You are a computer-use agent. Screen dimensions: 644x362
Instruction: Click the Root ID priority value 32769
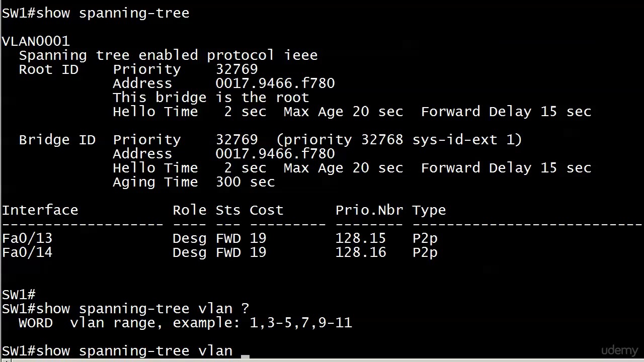tap(236, 69)
